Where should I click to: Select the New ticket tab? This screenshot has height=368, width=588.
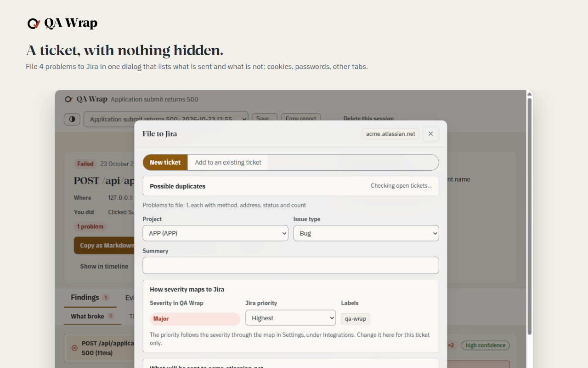(x=165, y=162)
